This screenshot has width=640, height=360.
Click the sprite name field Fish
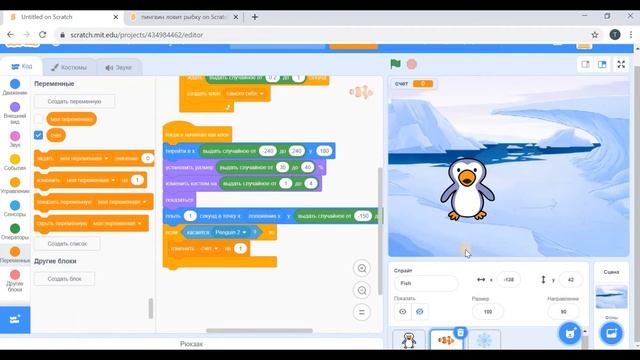pyautogui.click(x=426, y=283)
